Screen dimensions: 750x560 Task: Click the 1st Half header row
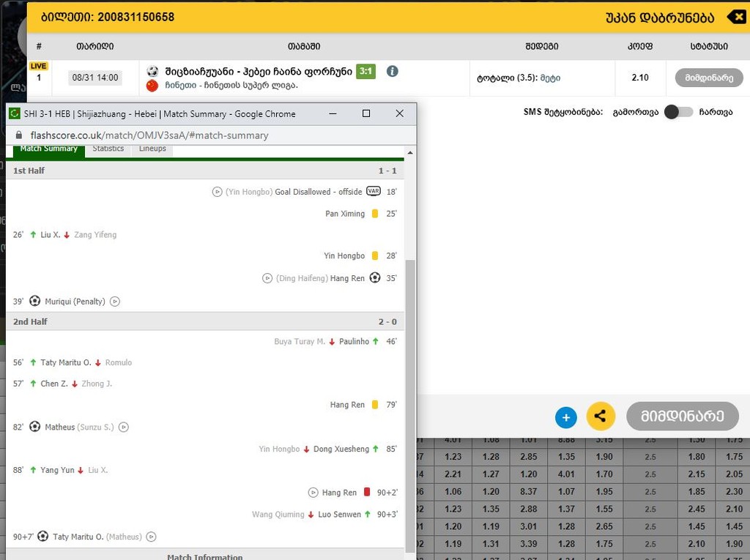[205, 171]
